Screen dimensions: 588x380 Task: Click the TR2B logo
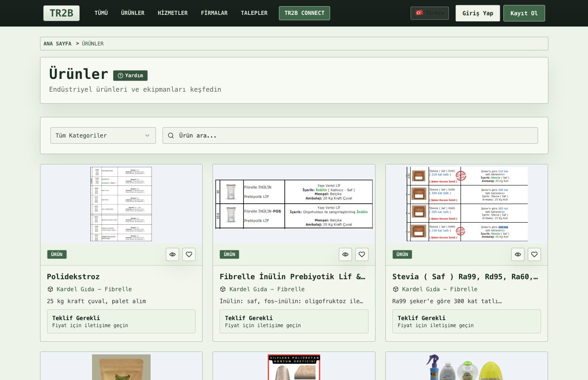click(x=61, y=13)
